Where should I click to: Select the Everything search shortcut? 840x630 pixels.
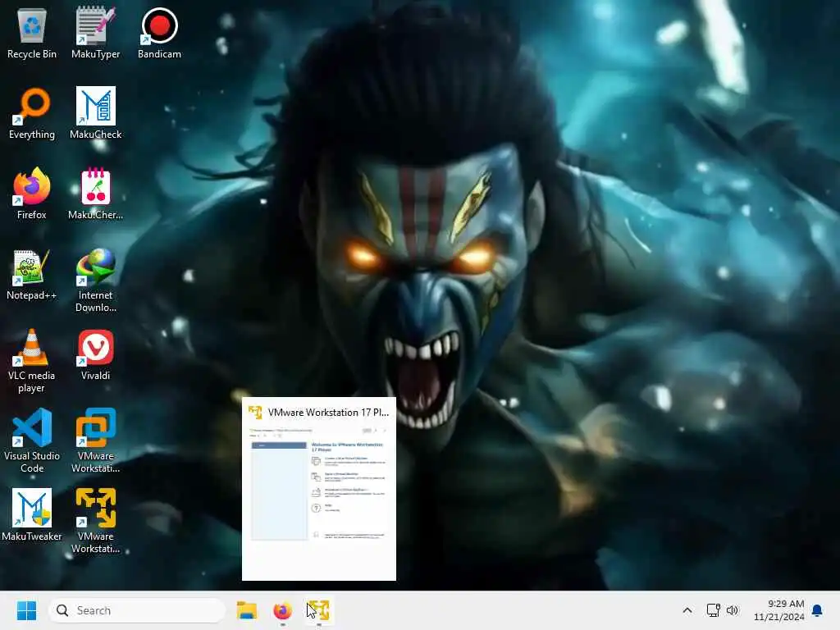click(32, 113)
